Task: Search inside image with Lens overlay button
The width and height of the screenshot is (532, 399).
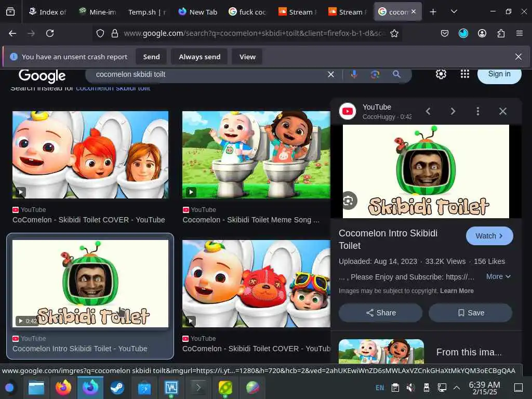Action: pyautogui.click(x=348, y=201)
